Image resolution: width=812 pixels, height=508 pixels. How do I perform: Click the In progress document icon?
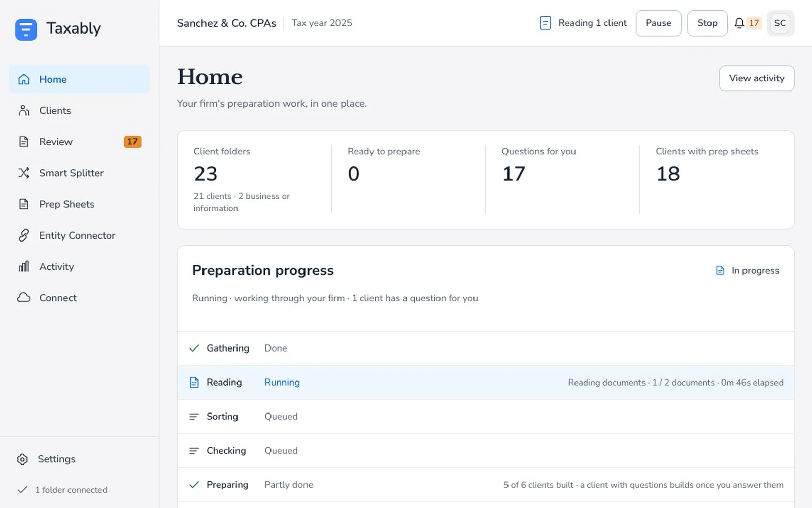click(x=720, y=271)
